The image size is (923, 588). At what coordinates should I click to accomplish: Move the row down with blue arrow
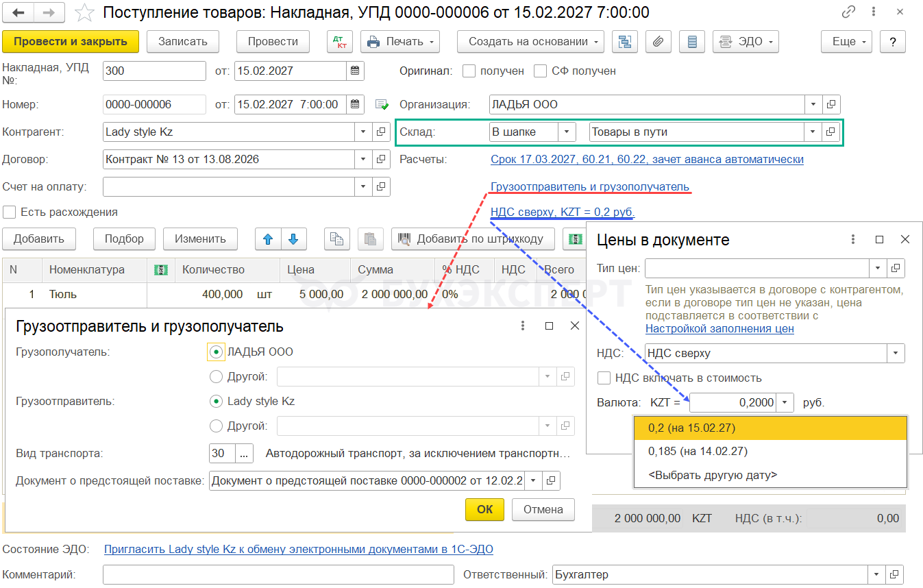coord(293,238)
